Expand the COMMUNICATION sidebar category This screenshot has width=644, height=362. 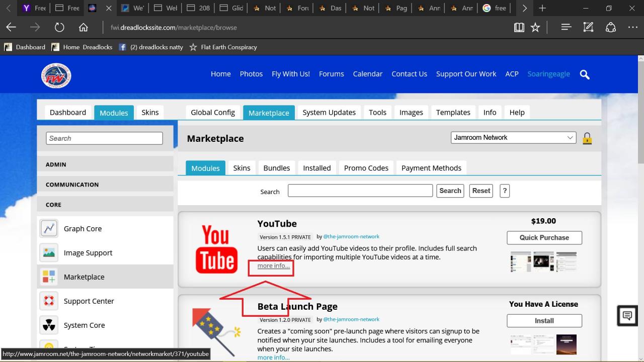pyautogui.click(x=105, y=185)
